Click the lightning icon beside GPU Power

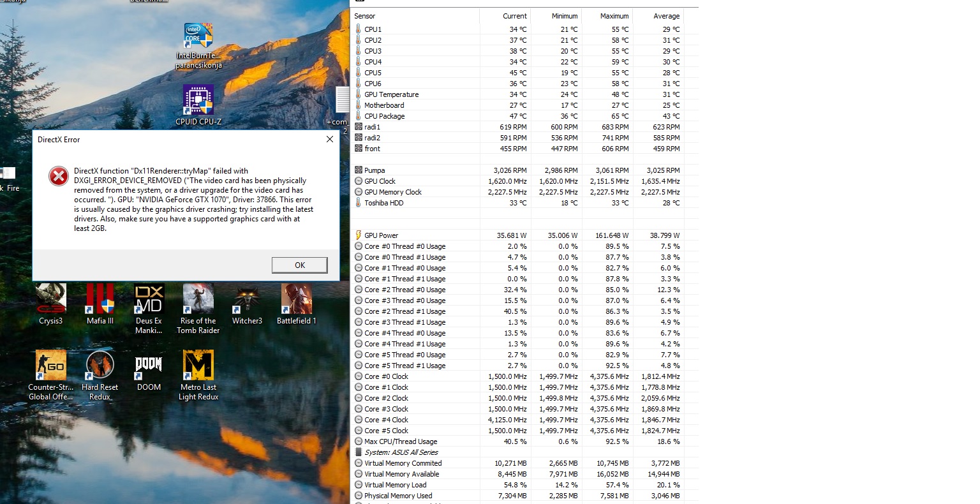358,235
